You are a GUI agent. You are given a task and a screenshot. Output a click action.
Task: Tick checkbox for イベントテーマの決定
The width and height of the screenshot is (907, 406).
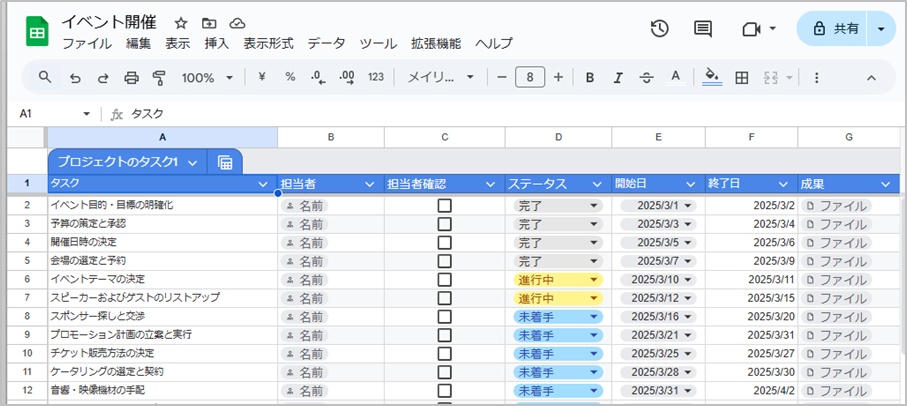pyautogui.click(x=444, y=279)
